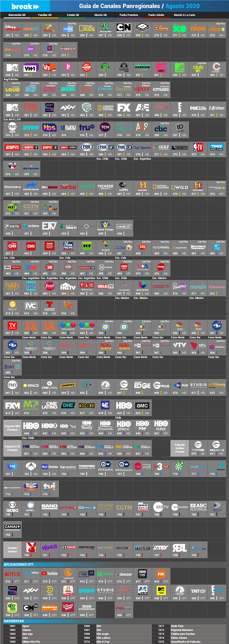Choose radio station 1008 Hits Anglo
The image size is (229, 644).
(114, 634)
